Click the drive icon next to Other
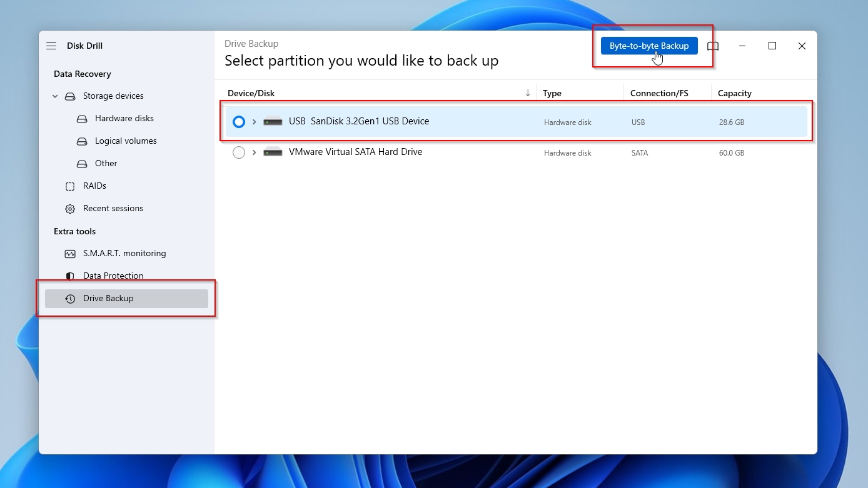 [x=82, y=164]
